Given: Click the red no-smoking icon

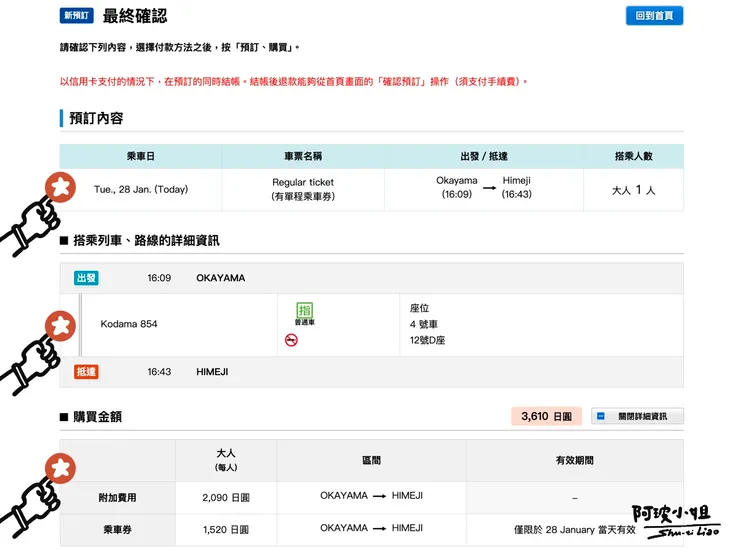Looking at the screenshot, I should (x=291, y=340).
